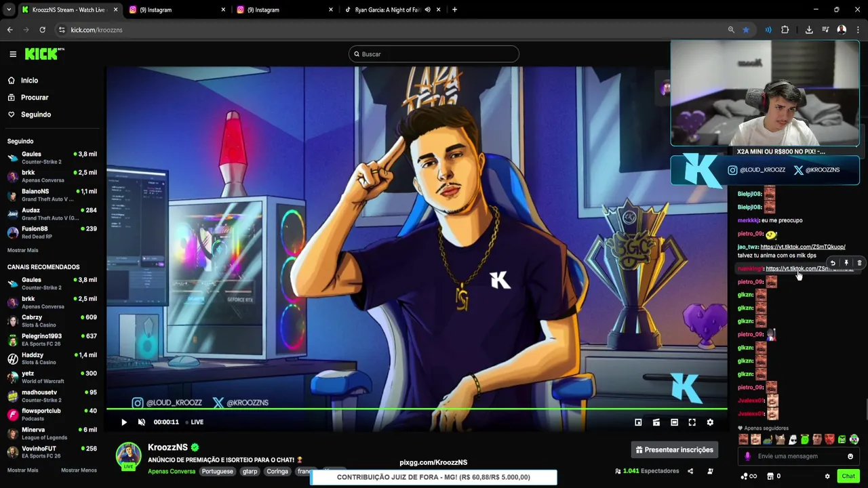Screen dimensions: 868x488
Task: Open flowsportclub recommended channel
Action: [x=52, y=414]
